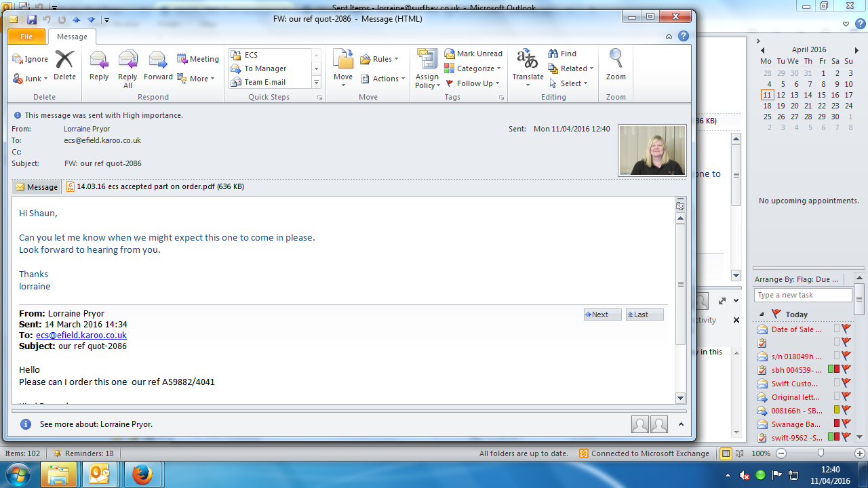Click the zoom slider in status bar

[x=821, y=453]
